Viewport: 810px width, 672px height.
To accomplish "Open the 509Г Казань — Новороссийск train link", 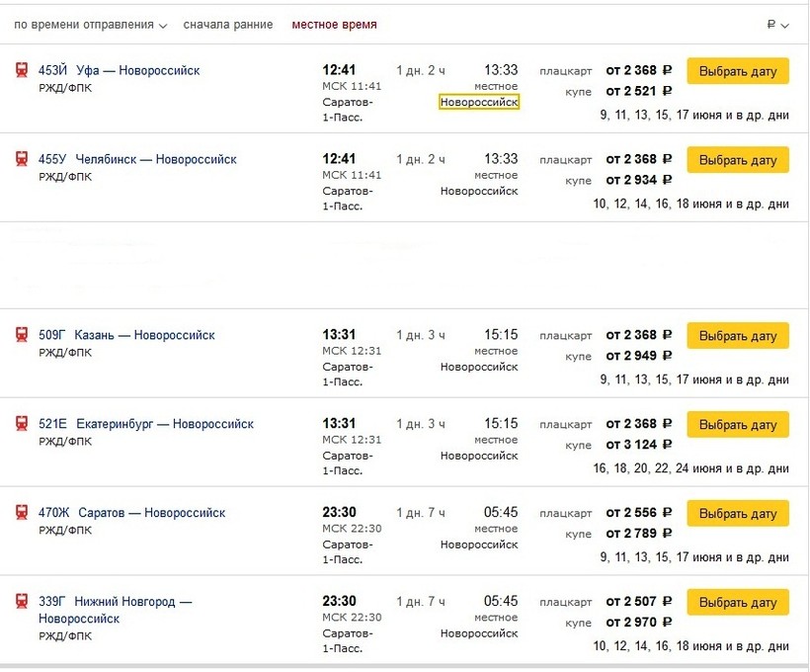I will pos(126,336).
